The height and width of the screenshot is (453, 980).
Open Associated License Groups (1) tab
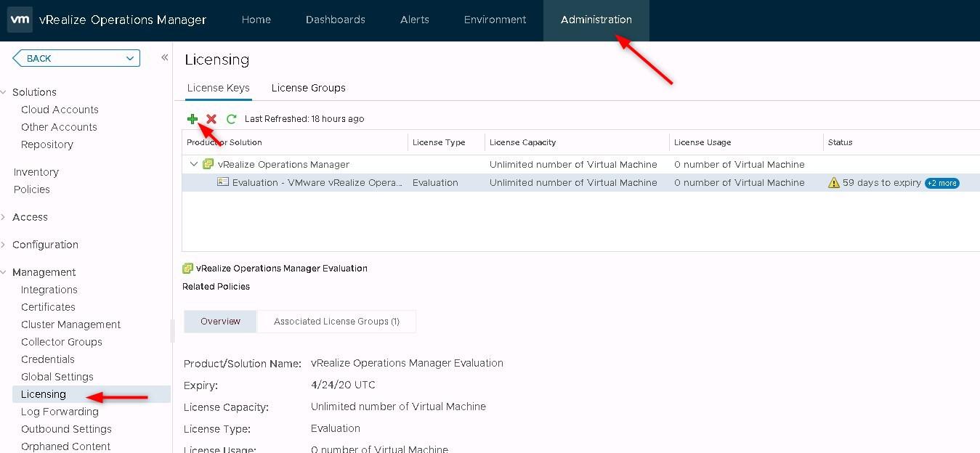[336, 322]
